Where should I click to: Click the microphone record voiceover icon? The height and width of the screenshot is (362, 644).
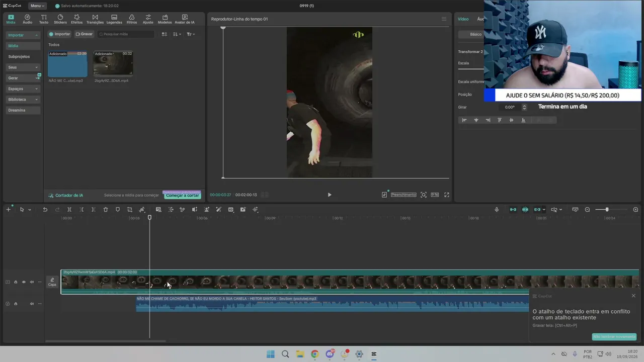(497, 210)
